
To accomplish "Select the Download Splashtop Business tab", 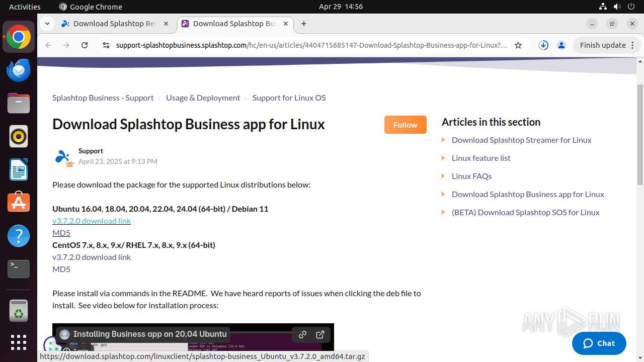I will (x=234, y=24).
